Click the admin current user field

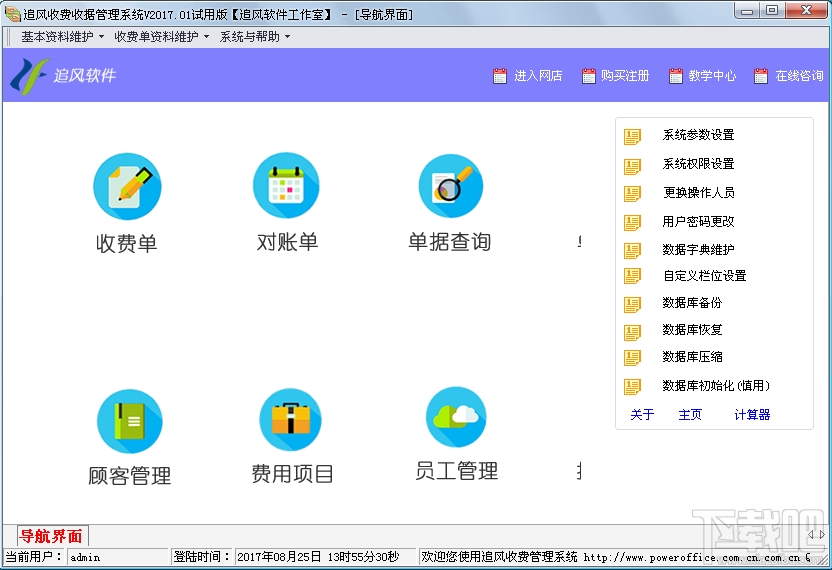coord(117,557)
